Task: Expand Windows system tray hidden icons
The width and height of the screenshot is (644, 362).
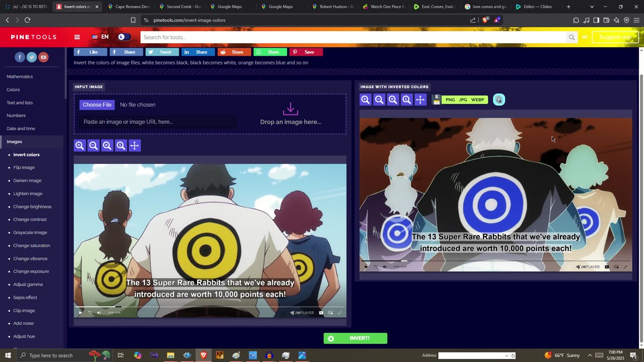Action: click(x=590, y=355)
